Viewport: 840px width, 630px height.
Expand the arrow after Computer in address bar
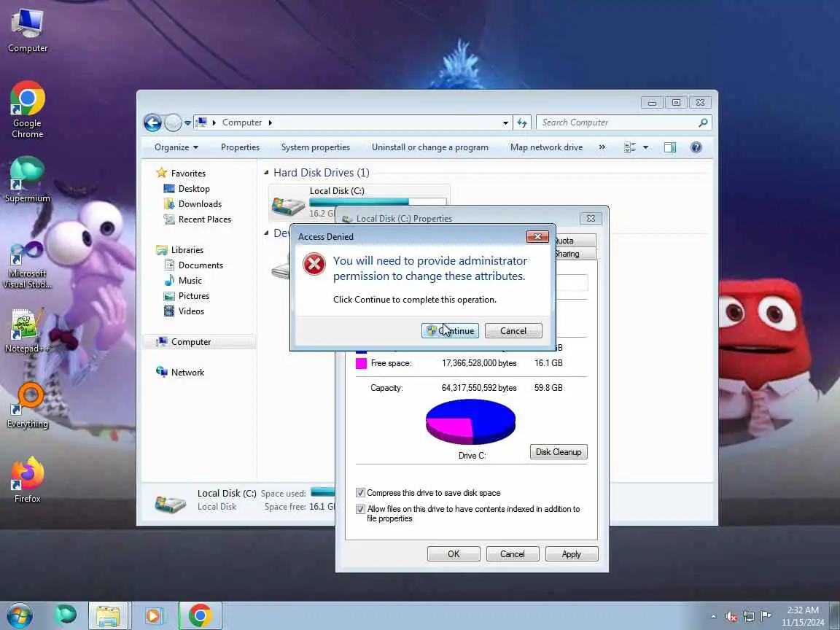pyautogui.click(x=270, y=122)
